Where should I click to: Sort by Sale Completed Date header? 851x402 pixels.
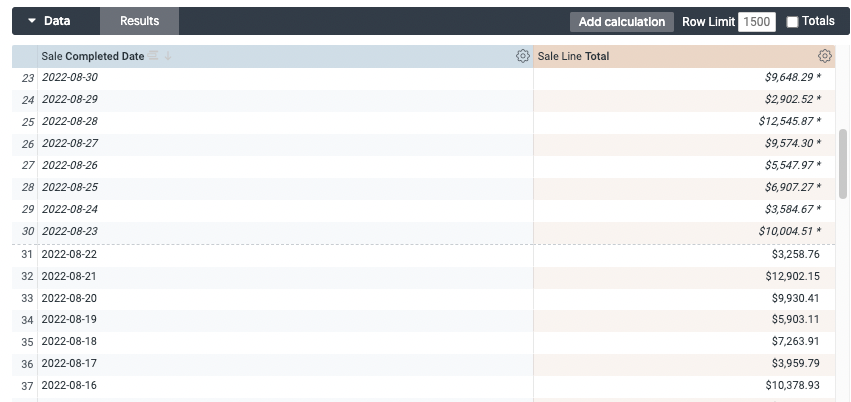click(x=92, y=57)
